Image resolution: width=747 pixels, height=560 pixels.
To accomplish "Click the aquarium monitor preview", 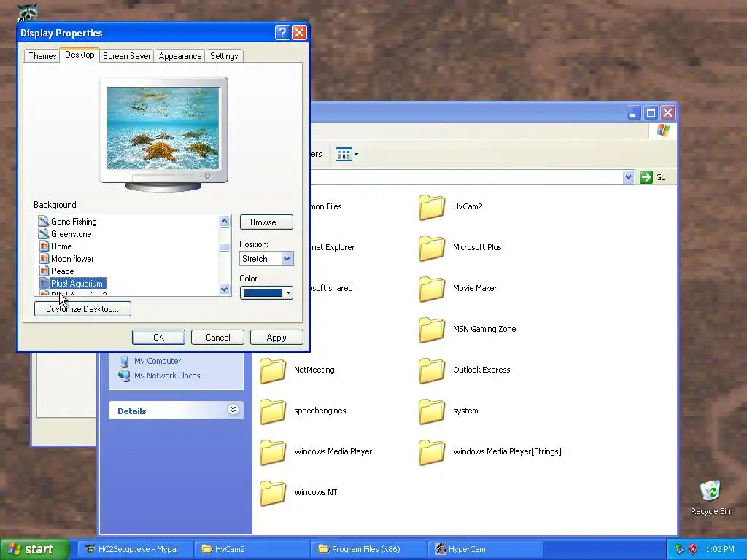I will [163, 128].
